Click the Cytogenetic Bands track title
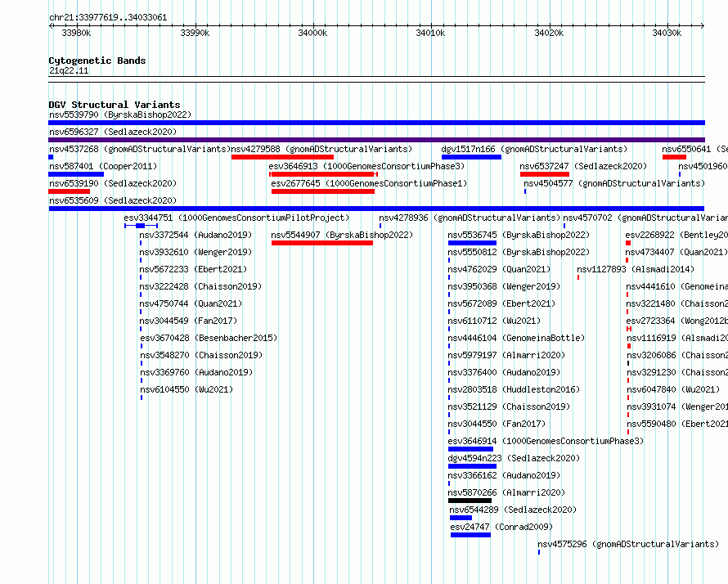 pos(97,61)
